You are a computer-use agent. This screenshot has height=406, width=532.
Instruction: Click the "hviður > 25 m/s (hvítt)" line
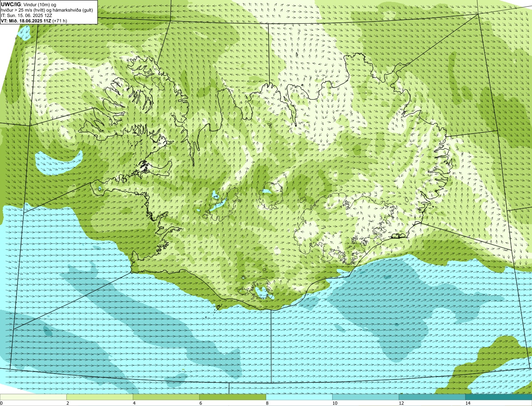click(x=47, y=10)
